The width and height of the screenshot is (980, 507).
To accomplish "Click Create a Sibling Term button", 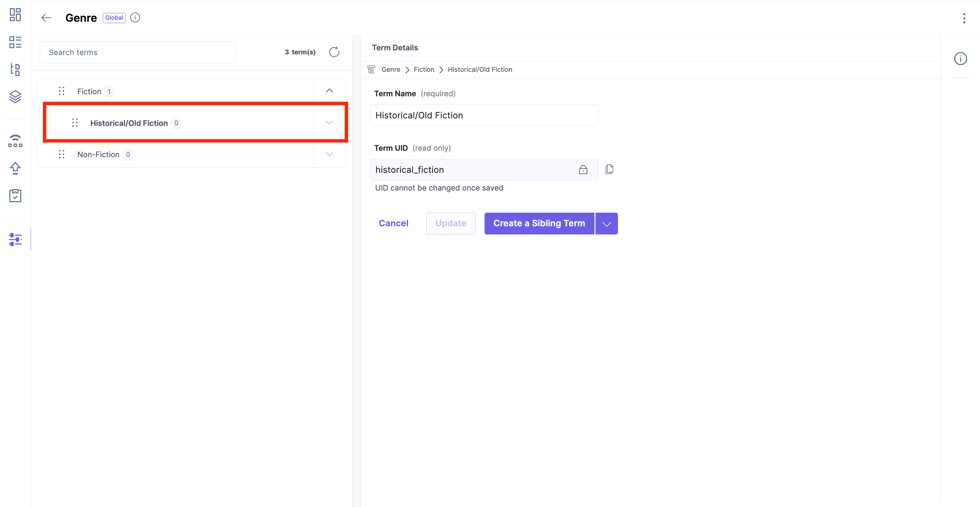I will coord(539,224).
